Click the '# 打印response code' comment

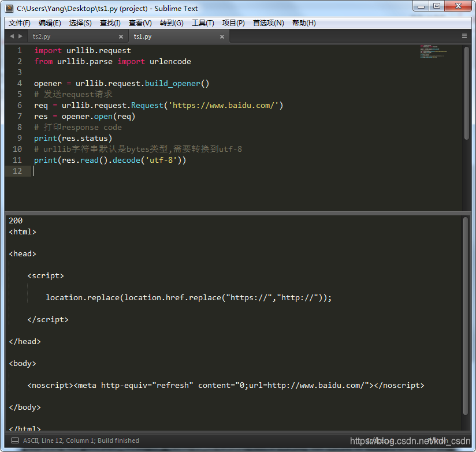78,128
